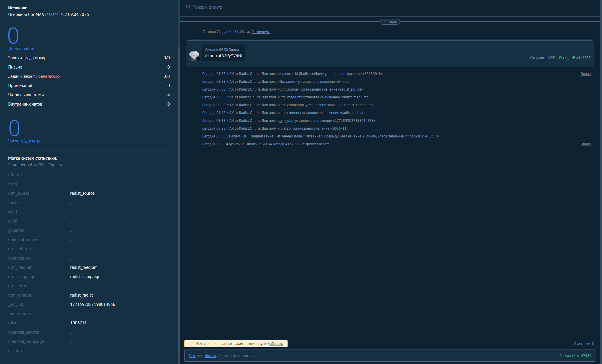Click the Сегодня date marker pill
The image size is (602, 364).
tap(390, 22)
